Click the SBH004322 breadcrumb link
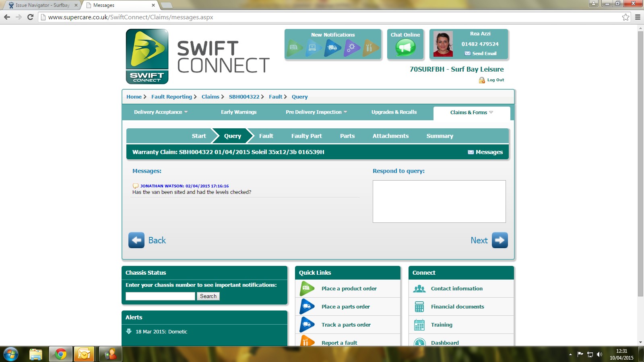644x362 pixels. [244, 97]
